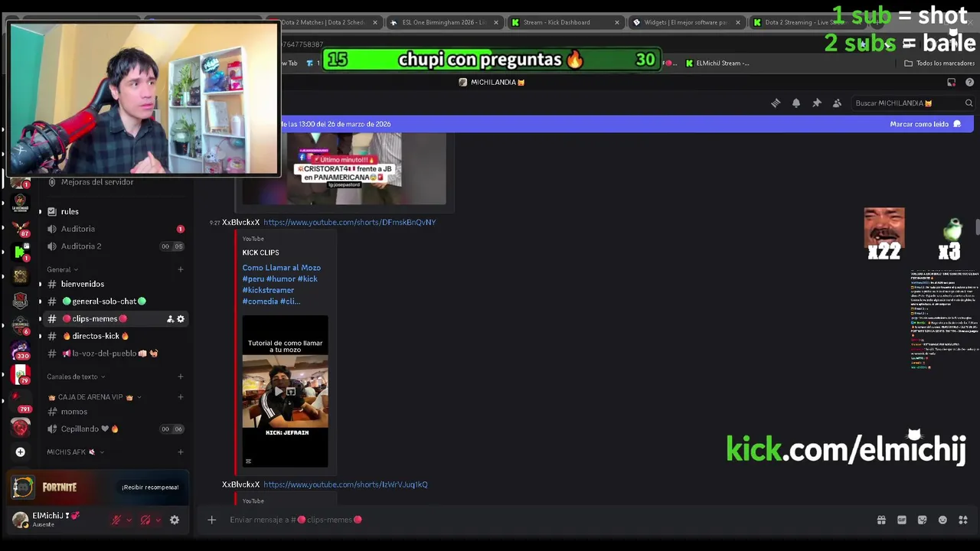
Task: Switch to ESL One Birmingham 2026 tab
Action: point(444,22)
